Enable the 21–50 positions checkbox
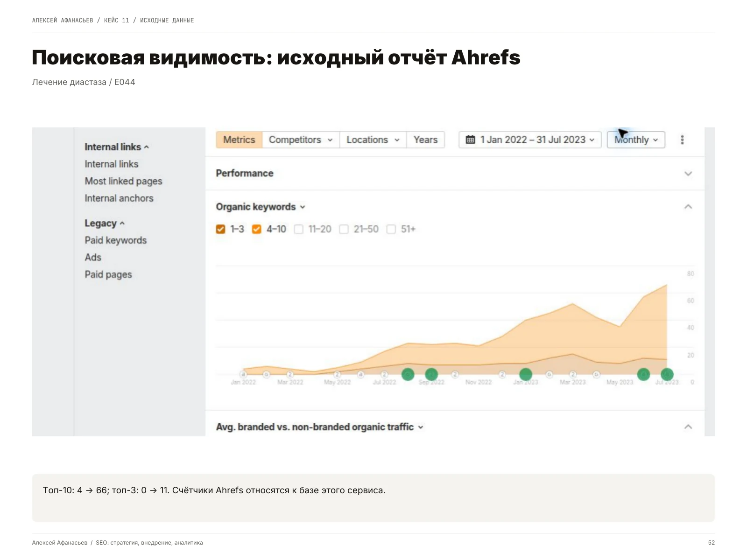 (344, 229)
